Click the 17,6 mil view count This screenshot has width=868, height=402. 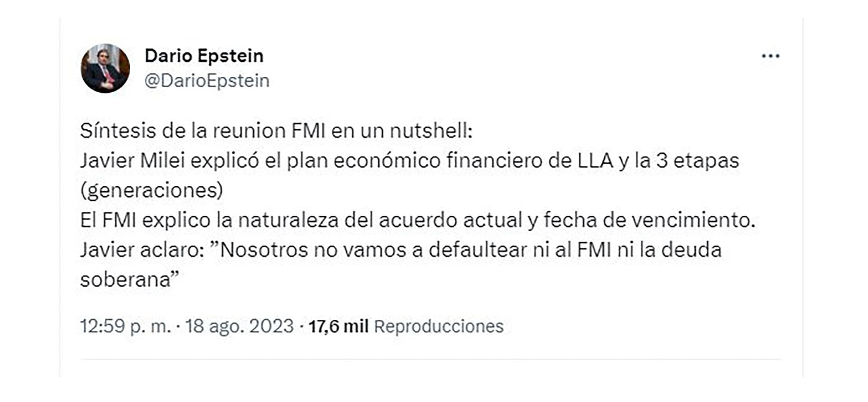(338, 326)
